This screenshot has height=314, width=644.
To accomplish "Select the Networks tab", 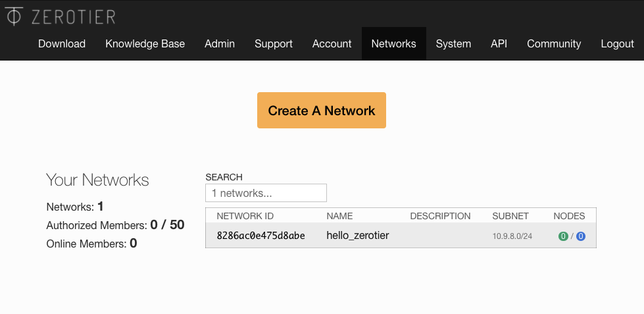I will pyautogui.click(x=394, y=43).
